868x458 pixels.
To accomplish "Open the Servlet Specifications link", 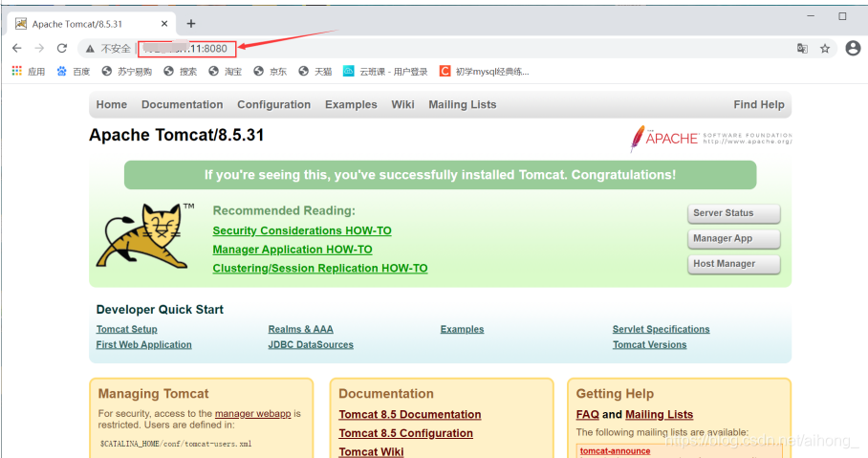I will 661,329.
